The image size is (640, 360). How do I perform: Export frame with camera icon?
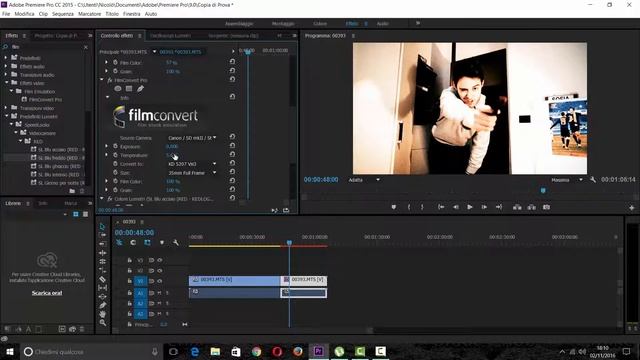coord(546,207)
